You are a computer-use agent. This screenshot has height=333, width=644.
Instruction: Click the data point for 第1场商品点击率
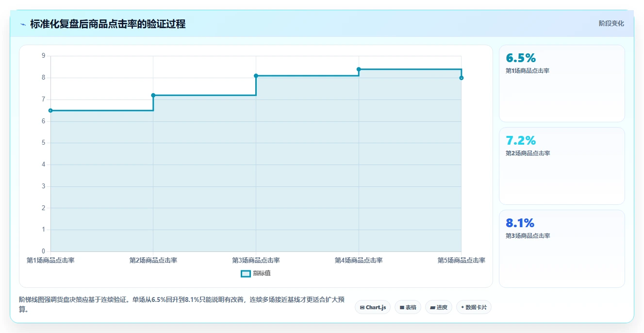(x=50, y=111)
